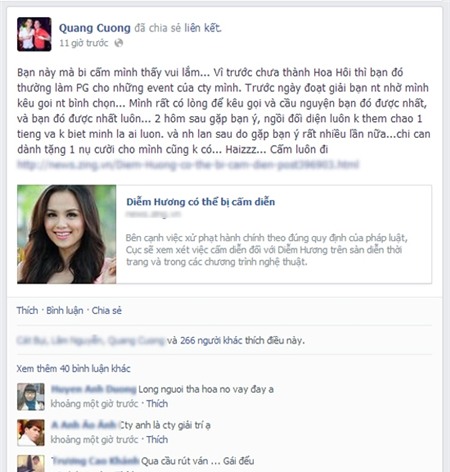Open the third commenter's blurred name
Image resolution: width=450 pixels, height=472 pixels.
(95, 461)
